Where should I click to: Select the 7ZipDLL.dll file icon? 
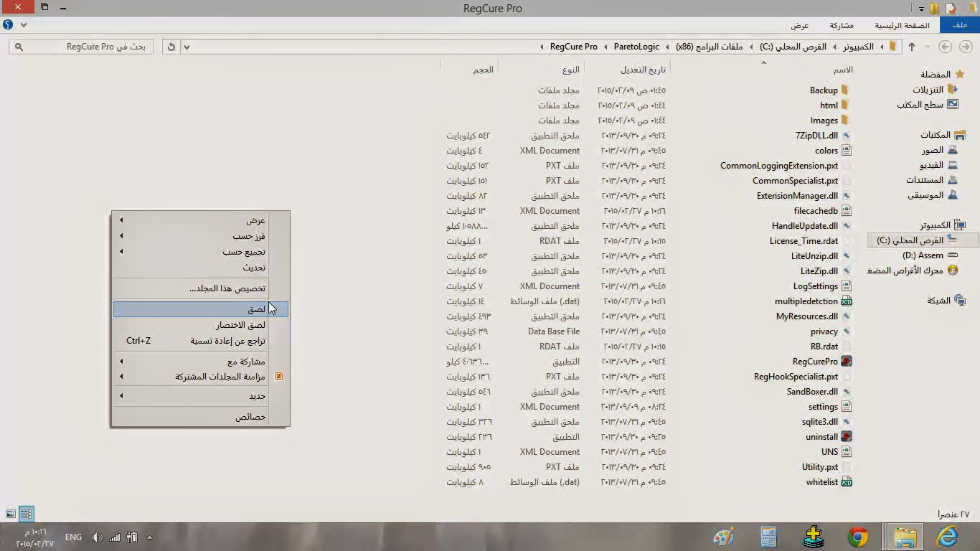(x=847, y=136)
